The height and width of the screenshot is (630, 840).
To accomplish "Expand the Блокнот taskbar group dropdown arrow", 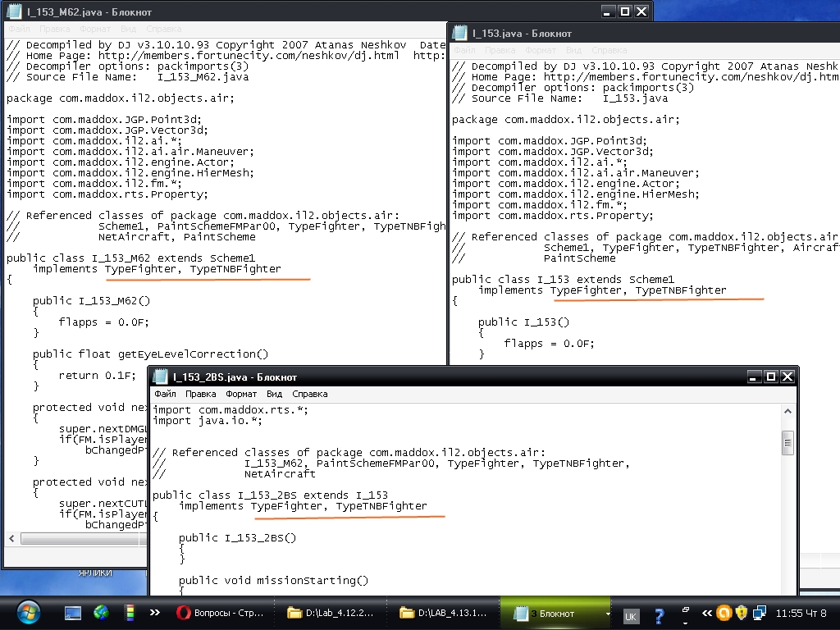I will [608, 614].
